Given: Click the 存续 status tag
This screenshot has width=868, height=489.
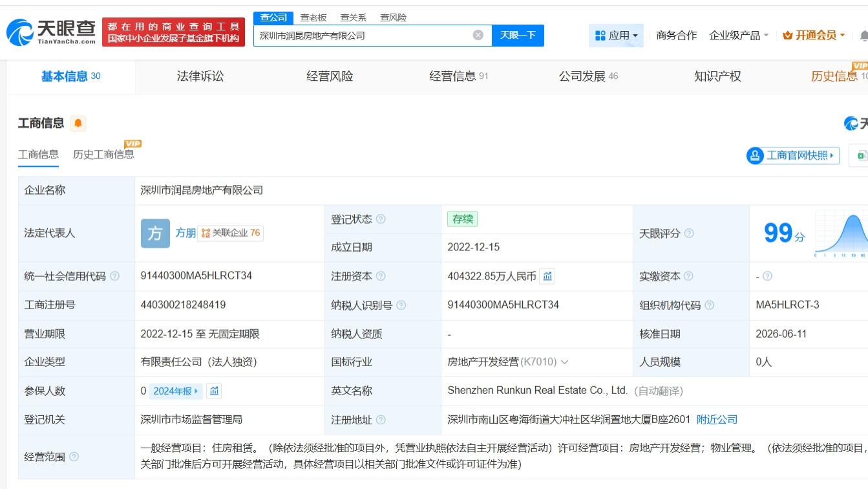Looking at the screenshot, I should (x=462, y=219).
